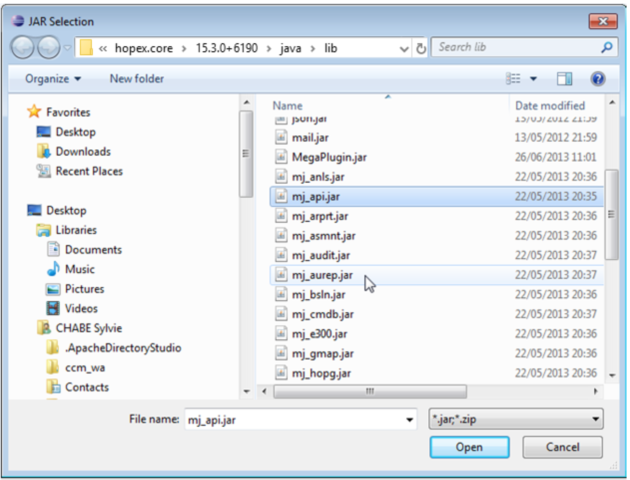Toggle the preview pane icon
This screenshot has width=630, height=480.
pyautogui.click(x=564, y=78)
